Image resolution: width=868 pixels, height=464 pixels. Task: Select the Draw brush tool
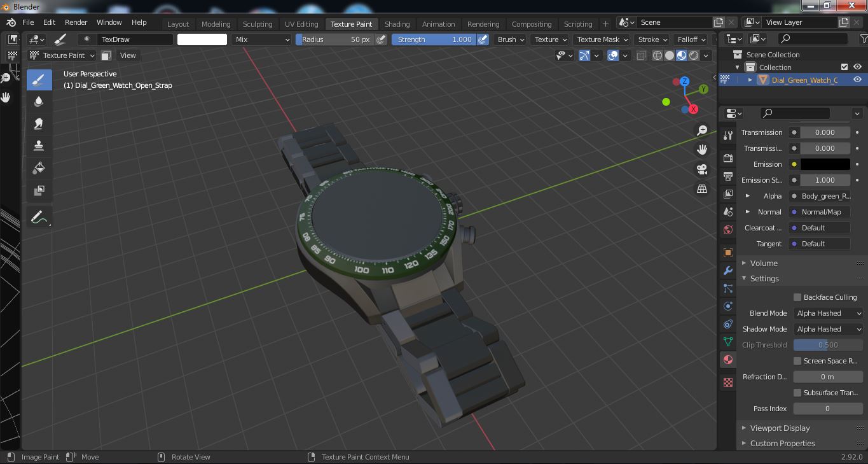pos(39,80)
